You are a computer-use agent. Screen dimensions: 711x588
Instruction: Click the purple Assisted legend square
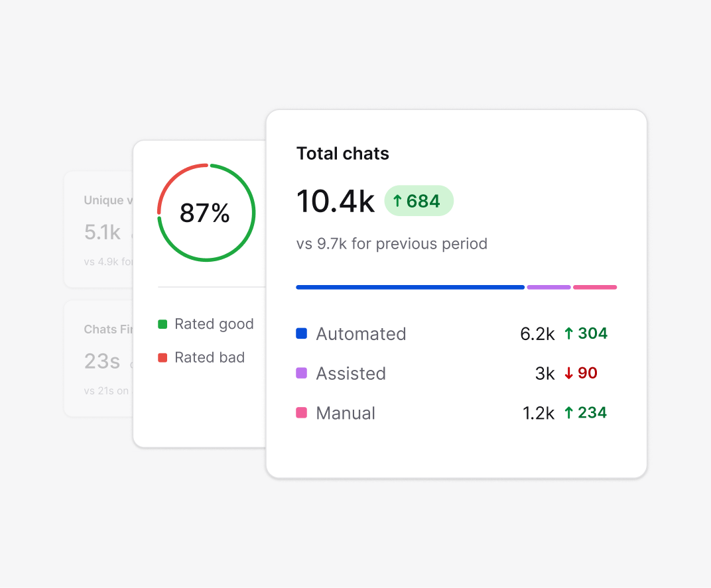point(302,373)
